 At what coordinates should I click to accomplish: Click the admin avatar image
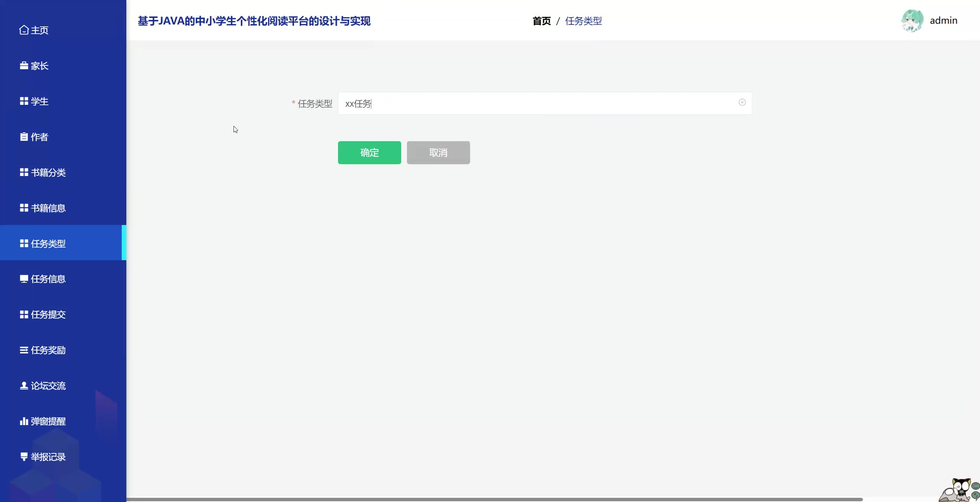[912, 21]
